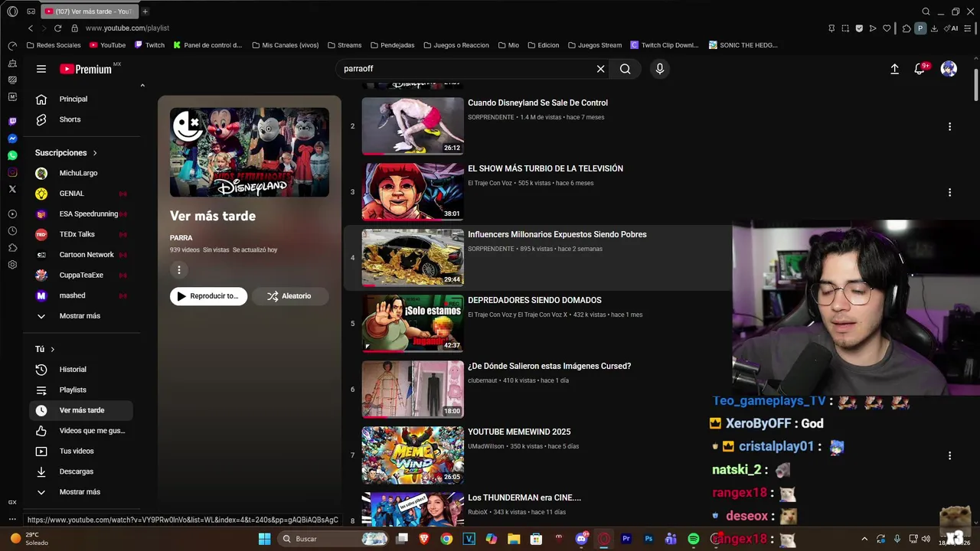The image size is (980, 551).
Task: Open Opera sidebar Twitch icon
Action: (12, 122)
